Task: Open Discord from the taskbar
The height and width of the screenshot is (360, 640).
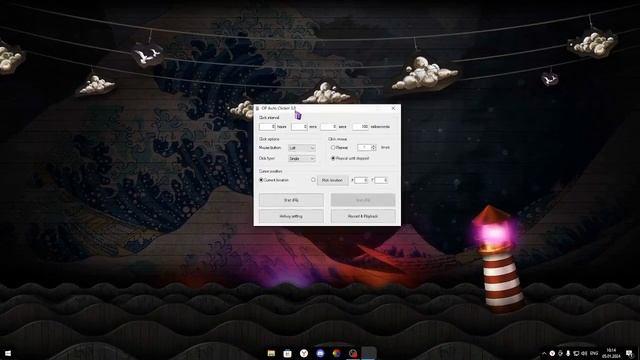Action: [x=320, y=353]
